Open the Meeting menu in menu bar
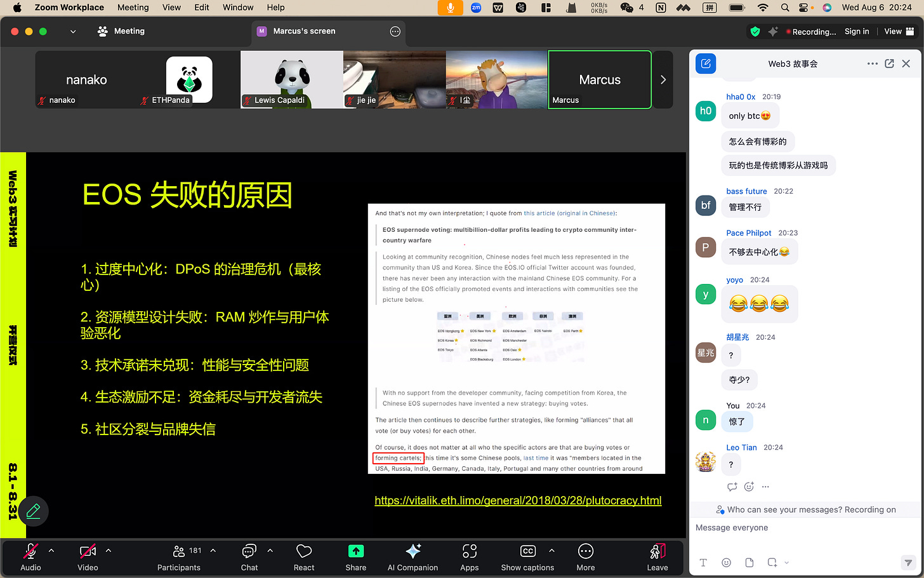Screen dimensions: 924x578 [x=133, y=8]
